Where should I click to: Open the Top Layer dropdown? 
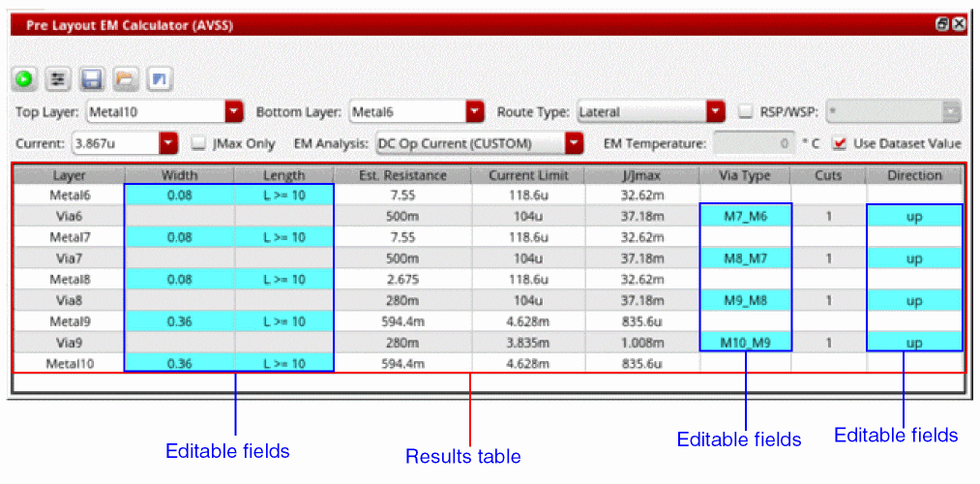[232, 112]
